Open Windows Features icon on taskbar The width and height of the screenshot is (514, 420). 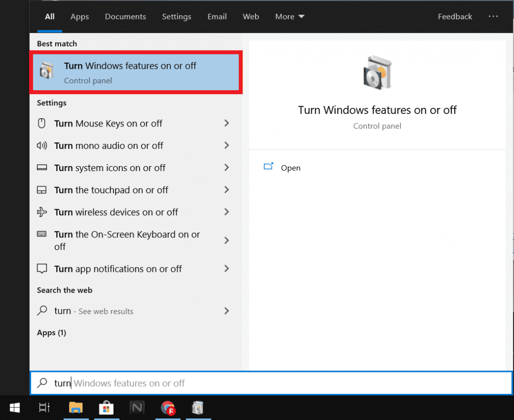[x=198, y=408]
